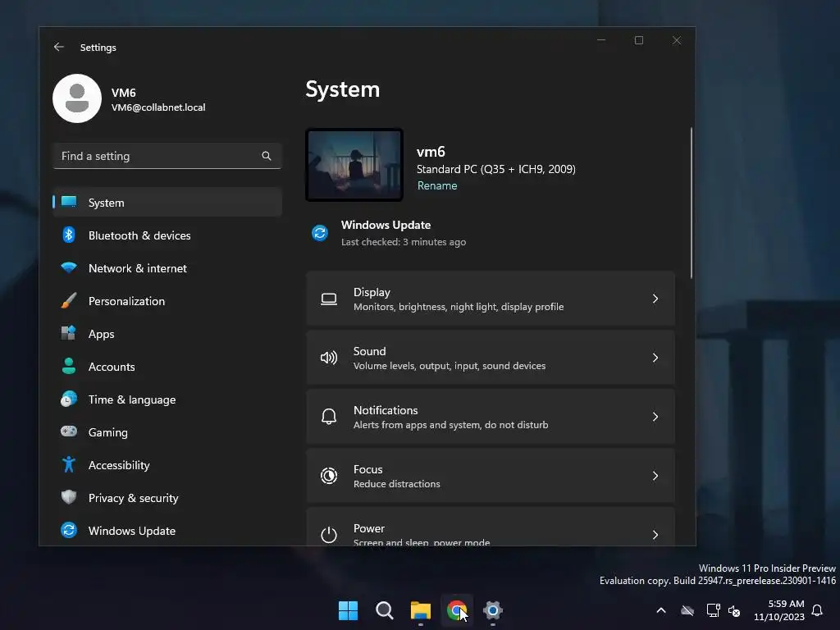840x630 pixels.
Task: Click the vm6 desktop wallpaper thumbnail
Action: click(x=354, y=165)
